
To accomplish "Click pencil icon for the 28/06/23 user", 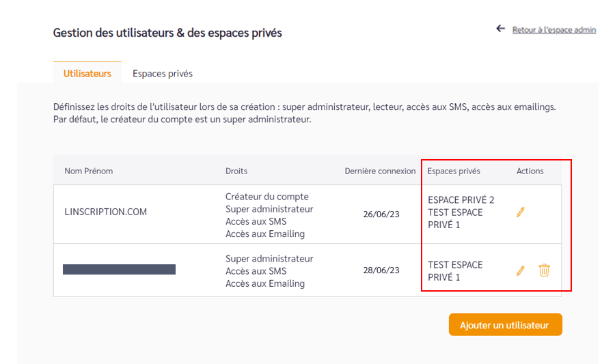I will (521, 270).
